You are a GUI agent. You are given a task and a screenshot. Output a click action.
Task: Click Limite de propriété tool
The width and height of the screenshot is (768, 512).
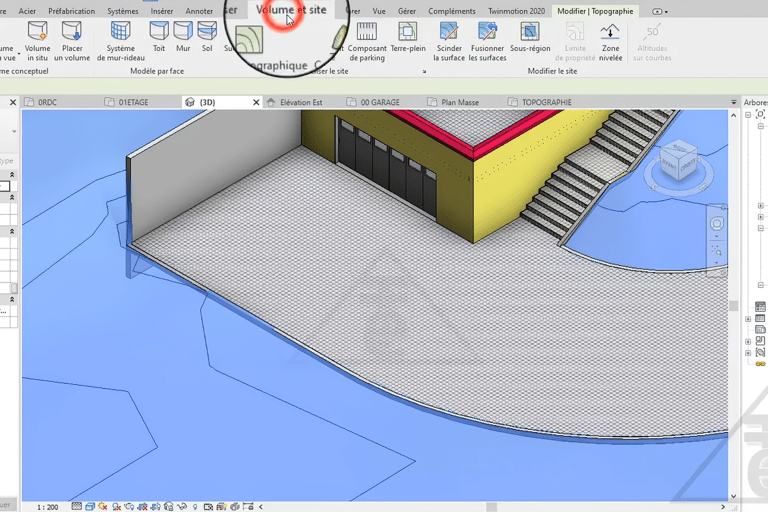pos(575,41)
